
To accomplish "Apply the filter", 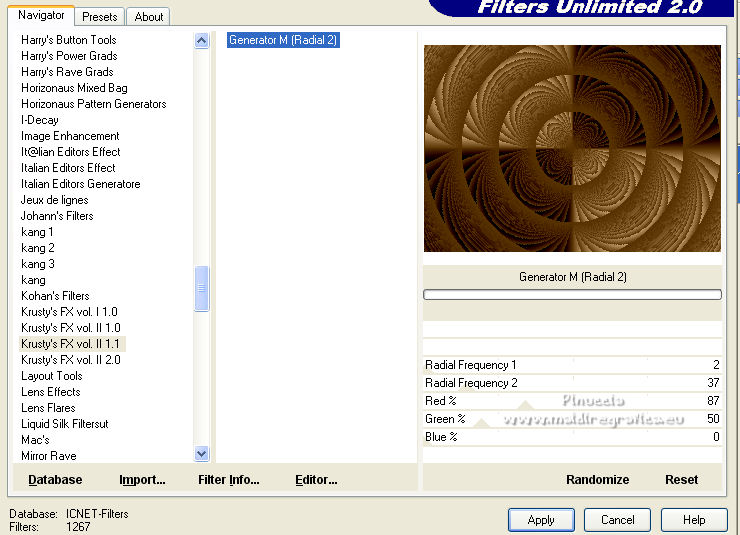I will click(541, 520).
